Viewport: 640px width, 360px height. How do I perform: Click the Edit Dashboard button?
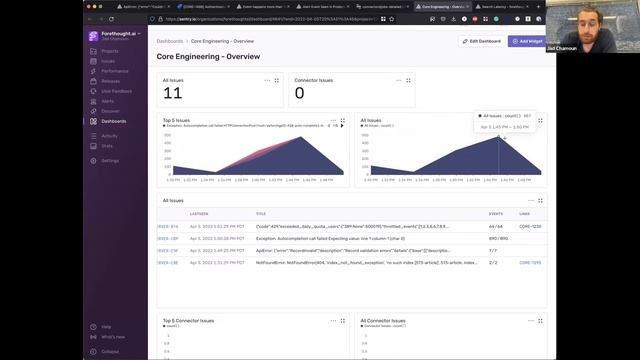pyautogui.click(x=482, y=41)
